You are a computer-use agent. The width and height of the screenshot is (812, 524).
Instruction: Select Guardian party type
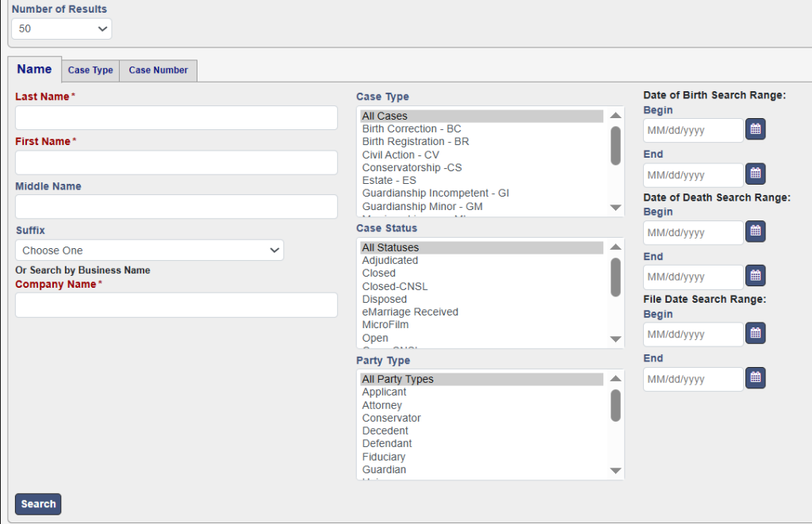coord(482,469)
